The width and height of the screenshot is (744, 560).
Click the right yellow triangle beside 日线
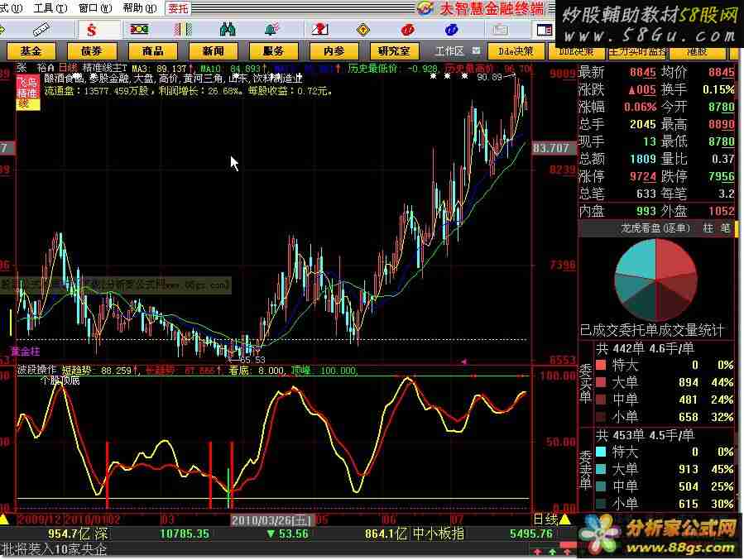pos(564,519)
